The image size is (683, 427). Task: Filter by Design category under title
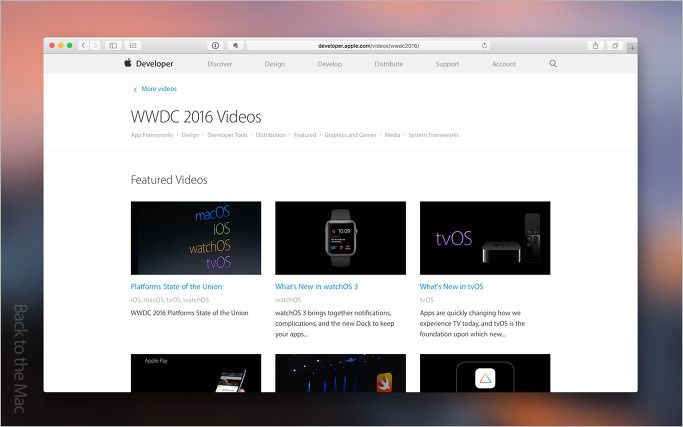(x=190, y=135)
